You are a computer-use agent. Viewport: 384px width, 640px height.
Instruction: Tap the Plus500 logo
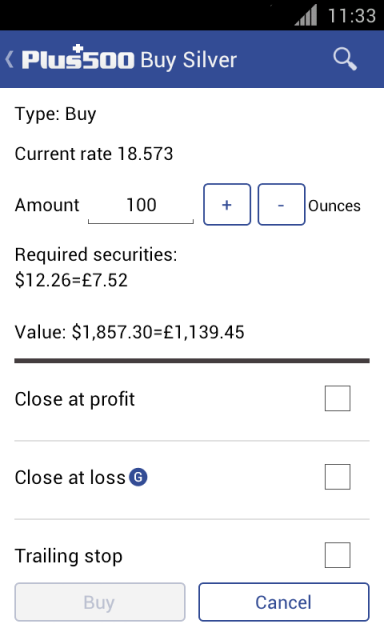[x=78, y=58]
